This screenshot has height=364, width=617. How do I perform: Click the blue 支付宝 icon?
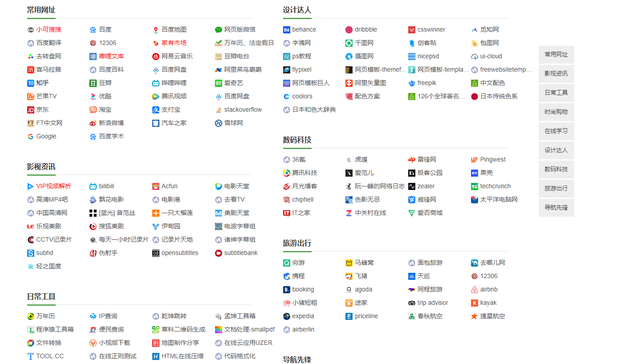(x=156, y=110)
